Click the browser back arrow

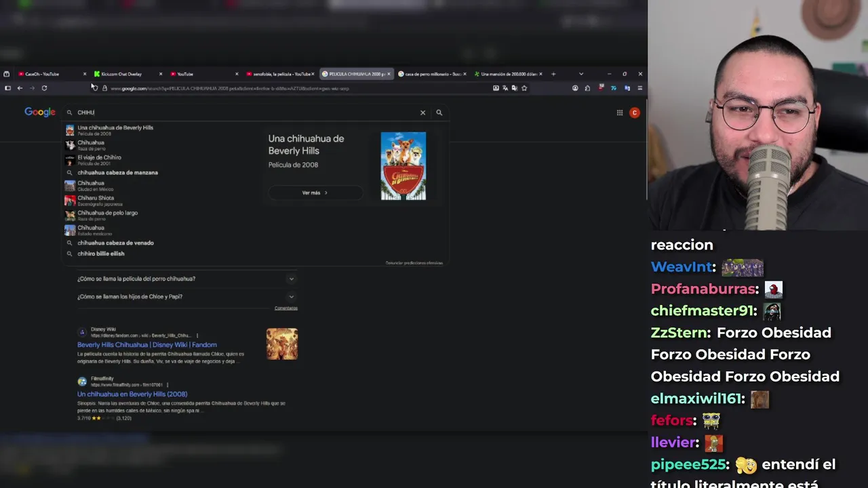tap(20, 88)
